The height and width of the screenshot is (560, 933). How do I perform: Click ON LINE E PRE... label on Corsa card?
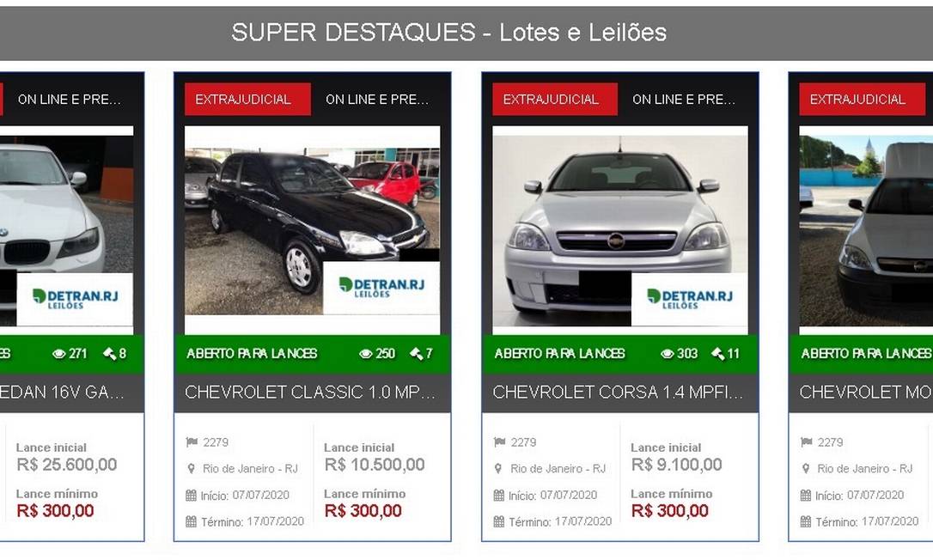[684, 100]
